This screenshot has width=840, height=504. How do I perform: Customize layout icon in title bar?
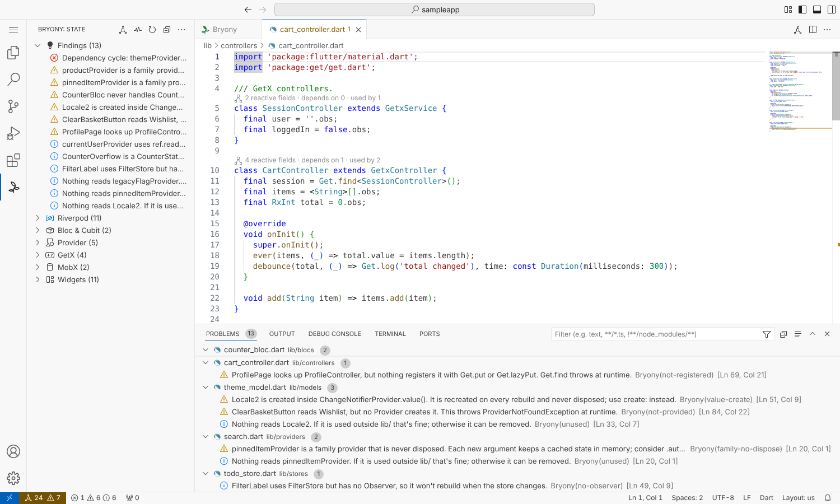coord(788,10)
